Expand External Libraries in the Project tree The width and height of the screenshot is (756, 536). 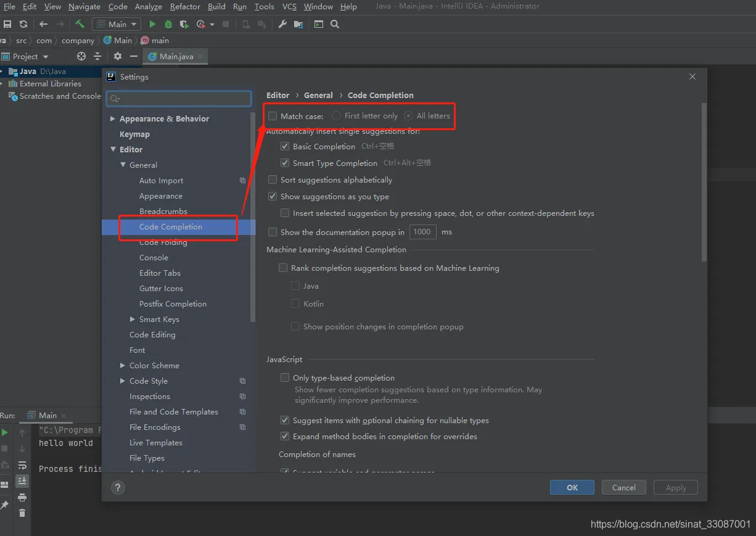click(2, 84)
